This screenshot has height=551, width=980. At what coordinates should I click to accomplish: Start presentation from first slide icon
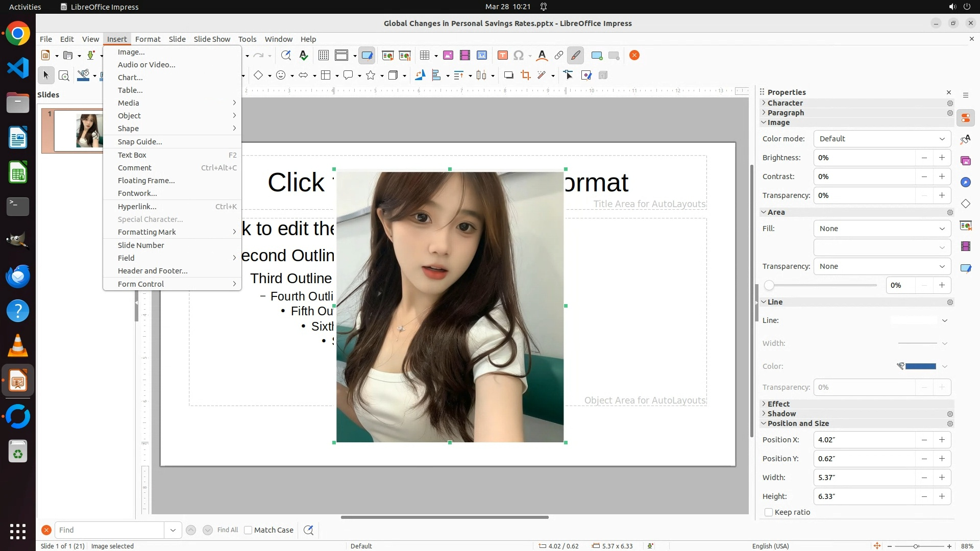tap(387, 56)
